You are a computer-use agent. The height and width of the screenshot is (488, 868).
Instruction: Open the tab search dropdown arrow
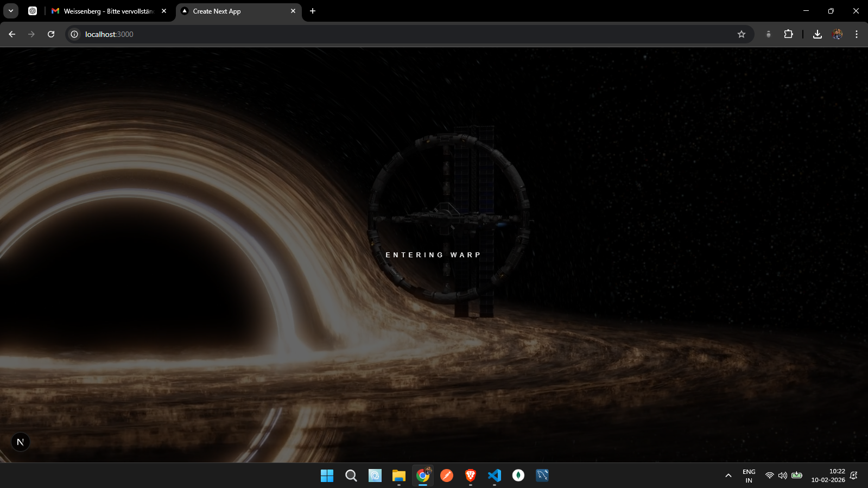(11, 11)
